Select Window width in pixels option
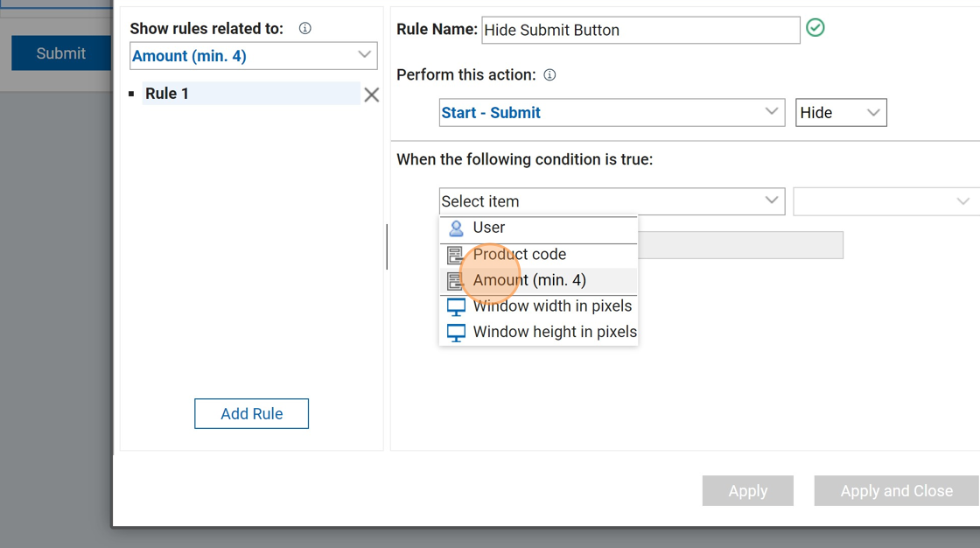This screenshot has height=548, width=980. [552, 306]
